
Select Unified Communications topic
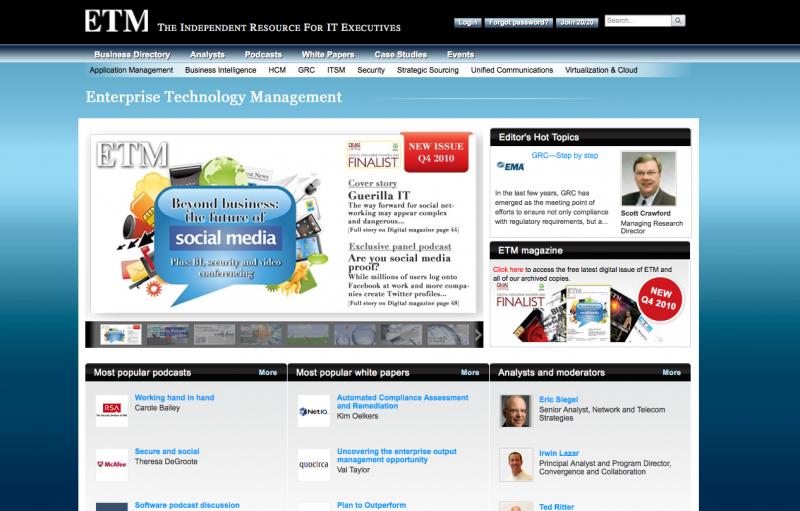click(512, 70)
